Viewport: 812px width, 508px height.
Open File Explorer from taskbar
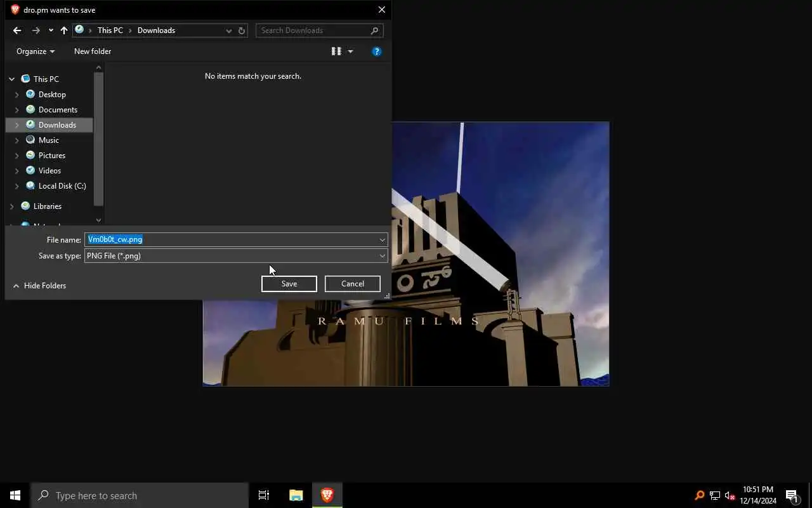point(296,495)
